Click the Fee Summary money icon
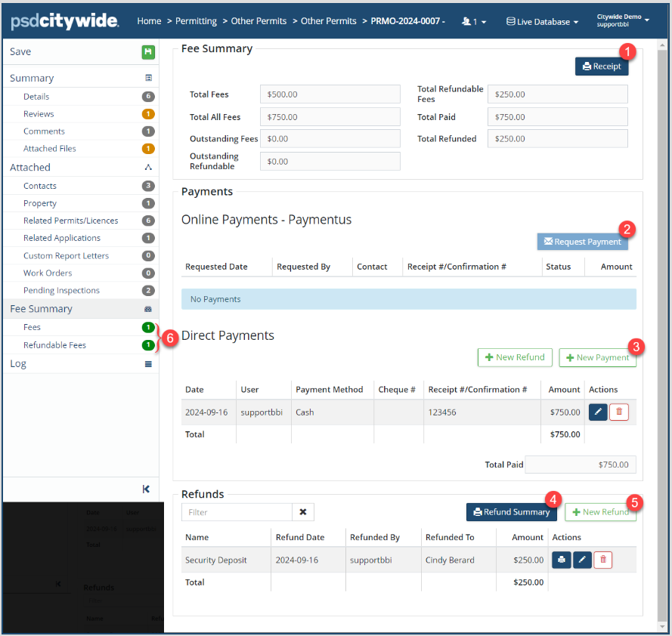 (148, 309)
